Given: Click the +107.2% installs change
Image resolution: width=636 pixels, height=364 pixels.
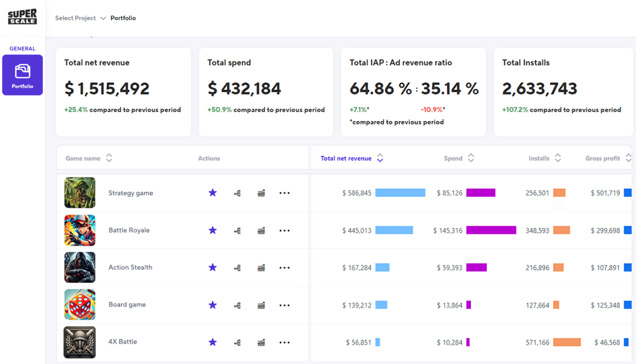Looking at the screenshot, I should tap(515, 110).
